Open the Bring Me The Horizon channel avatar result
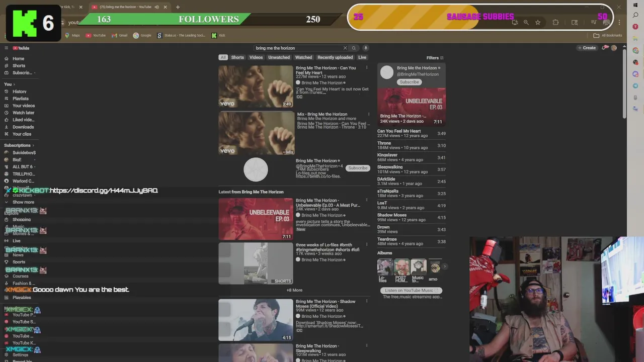 tap(256, 169)
